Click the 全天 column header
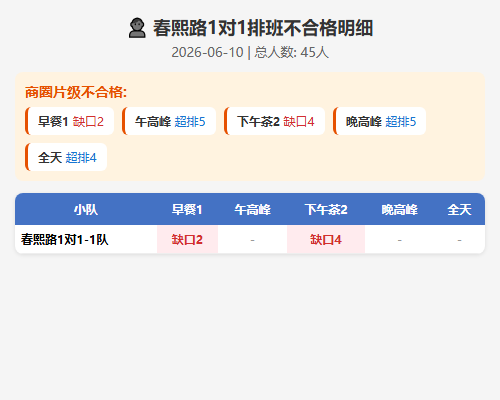The width and height of the screenshot is (500, 400). (x=459, y=210)
